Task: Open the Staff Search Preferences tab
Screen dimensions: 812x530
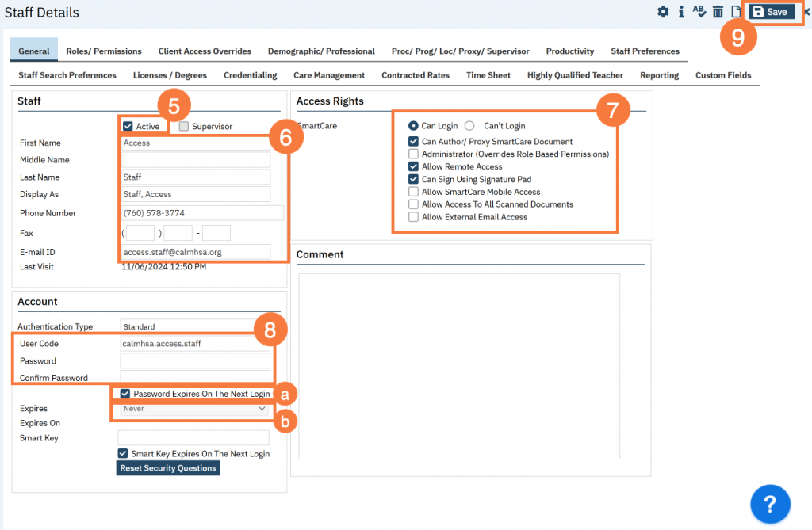Action: point(67,75)
